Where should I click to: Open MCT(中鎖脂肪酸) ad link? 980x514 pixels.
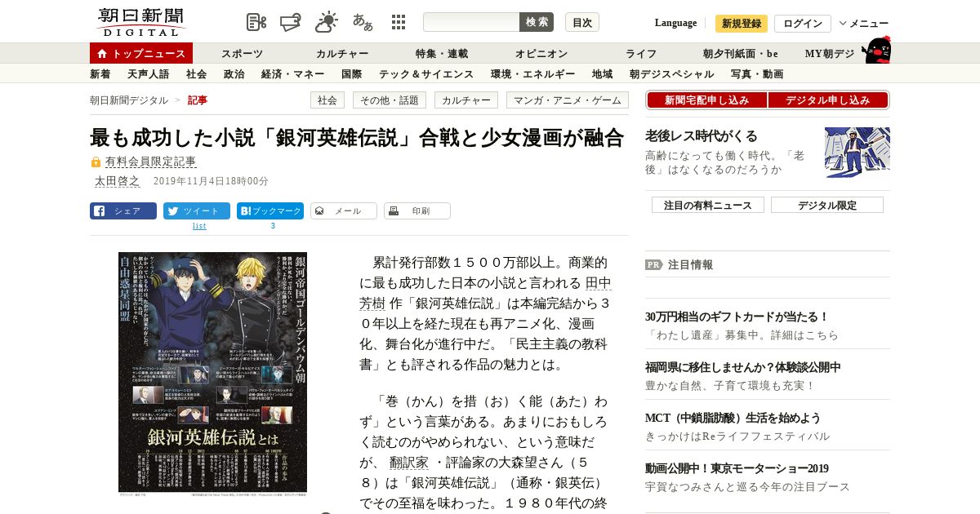coord(733,418)
